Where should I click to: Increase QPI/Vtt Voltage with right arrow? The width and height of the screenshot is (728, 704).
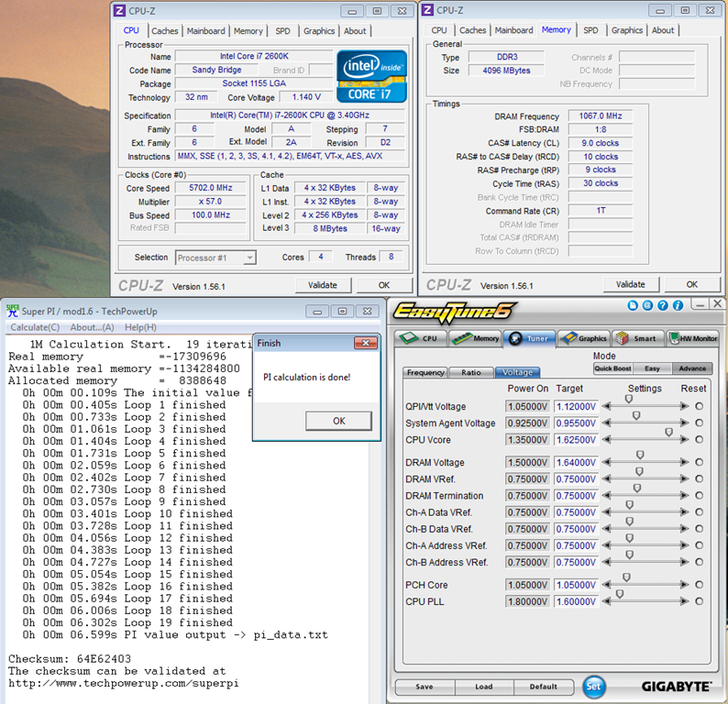tap(684, 406)
